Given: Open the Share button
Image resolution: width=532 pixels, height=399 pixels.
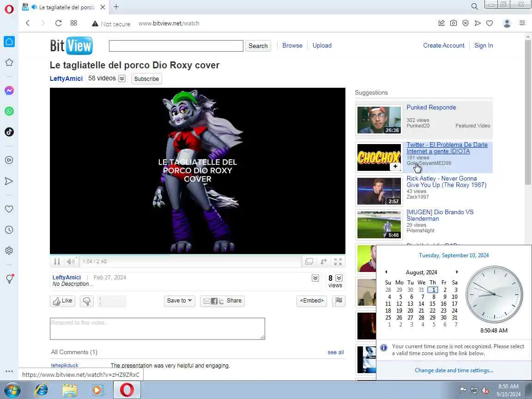Looking at the screenshot, I should coord(222,301).
